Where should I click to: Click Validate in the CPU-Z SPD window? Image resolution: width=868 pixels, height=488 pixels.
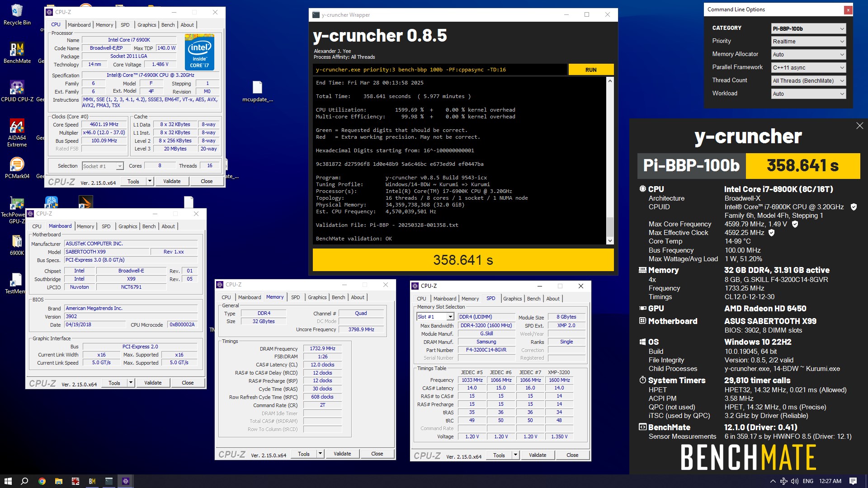[538, 455]
